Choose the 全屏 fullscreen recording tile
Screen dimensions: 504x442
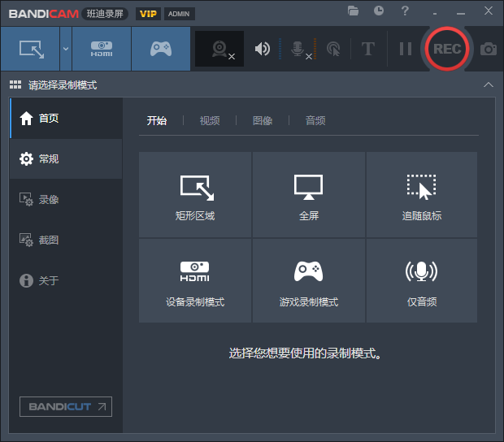point(309,195)
